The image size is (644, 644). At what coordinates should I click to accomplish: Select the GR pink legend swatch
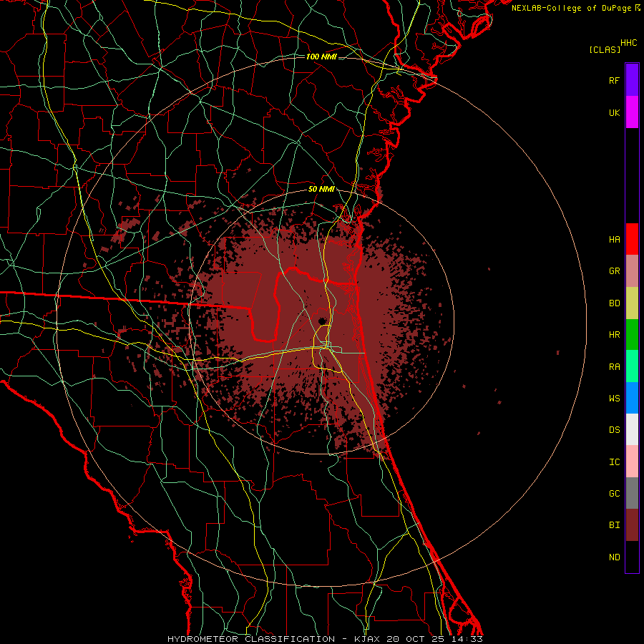(632, 271)
